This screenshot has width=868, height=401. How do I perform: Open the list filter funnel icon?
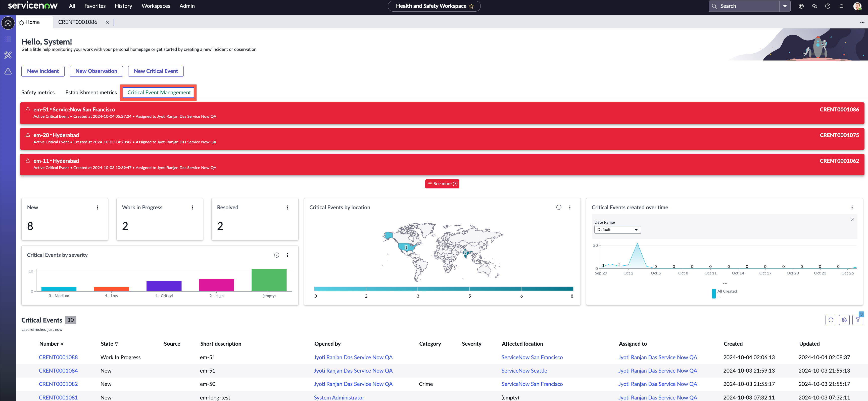tap(857, 320)
